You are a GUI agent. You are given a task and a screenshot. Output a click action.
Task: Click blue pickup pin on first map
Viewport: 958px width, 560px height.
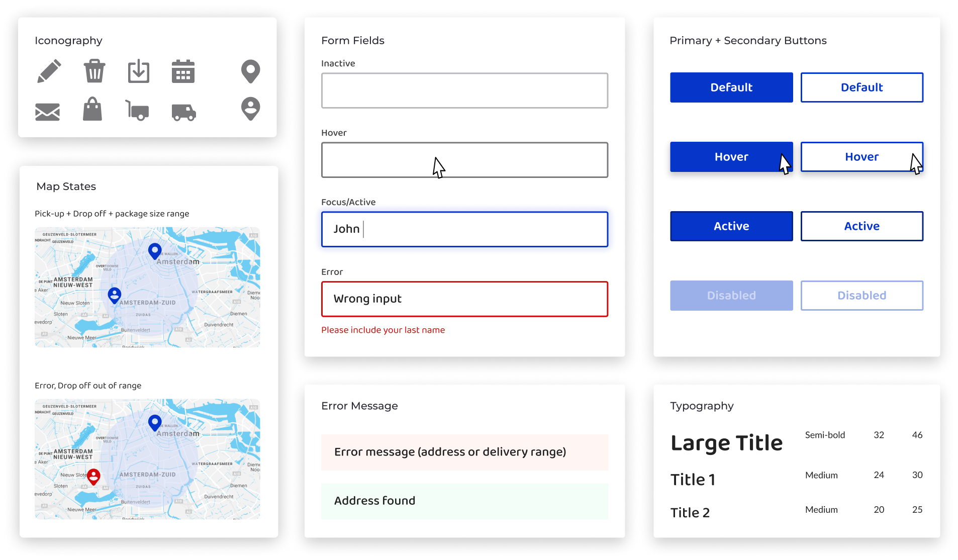click(x=155, y=251)
